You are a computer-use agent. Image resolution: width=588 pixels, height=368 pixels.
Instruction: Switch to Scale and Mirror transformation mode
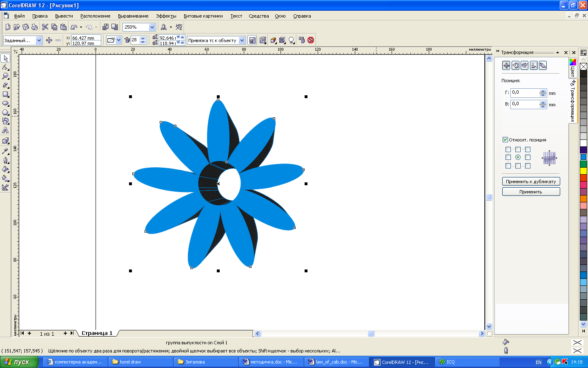point(525,65)
